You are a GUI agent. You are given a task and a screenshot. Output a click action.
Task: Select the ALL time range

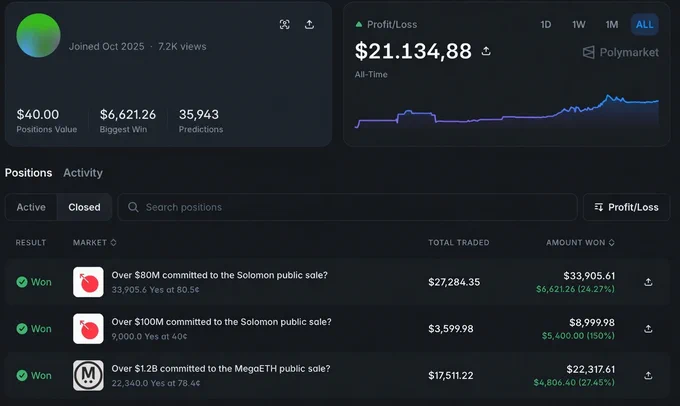click(644, 25)
